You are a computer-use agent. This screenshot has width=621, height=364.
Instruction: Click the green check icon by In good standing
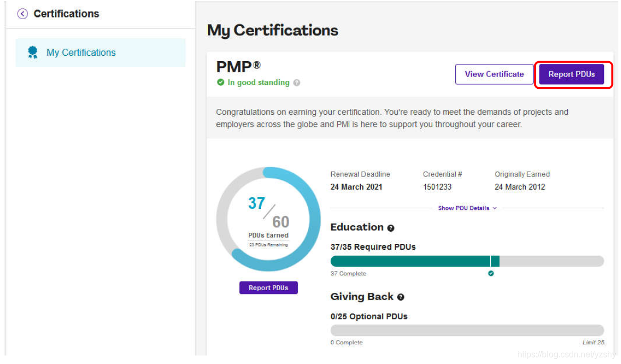221,82
